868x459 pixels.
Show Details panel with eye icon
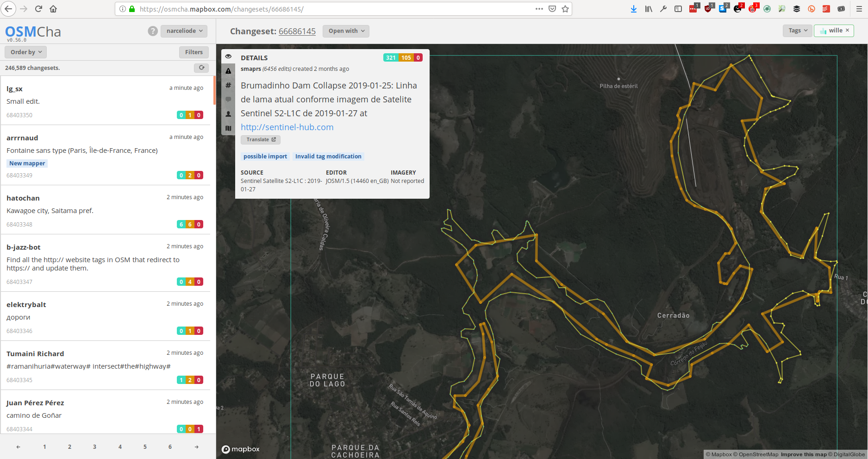228,57
